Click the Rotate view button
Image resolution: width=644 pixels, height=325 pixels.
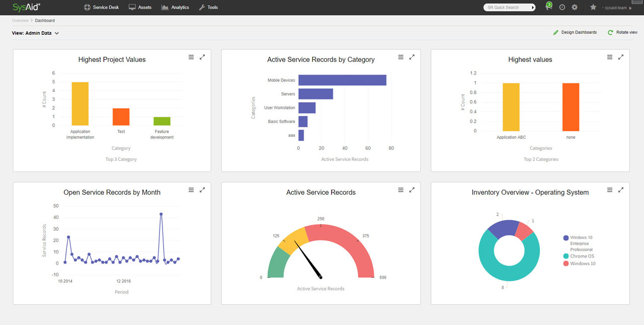pyautogui.click(x=622, y=32)
